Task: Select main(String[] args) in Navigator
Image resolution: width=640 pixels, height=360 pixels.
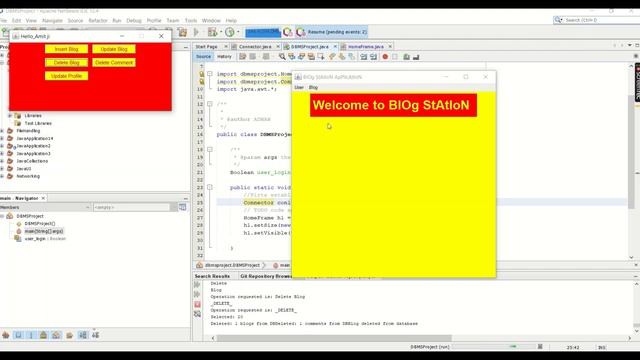Action: click(x=44, y=231)
